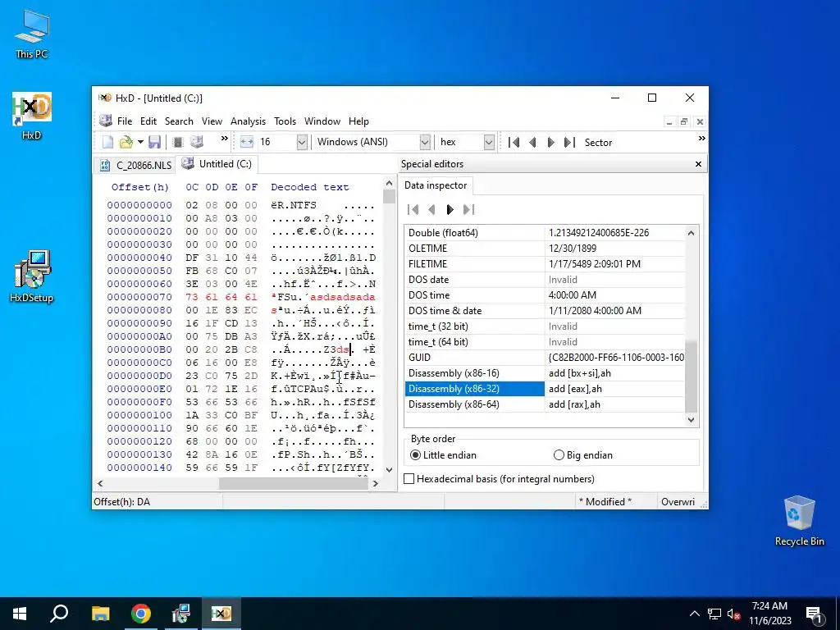The image size is (840, 630).
Task: Open the View menu
Action: (x=212, y=121)
